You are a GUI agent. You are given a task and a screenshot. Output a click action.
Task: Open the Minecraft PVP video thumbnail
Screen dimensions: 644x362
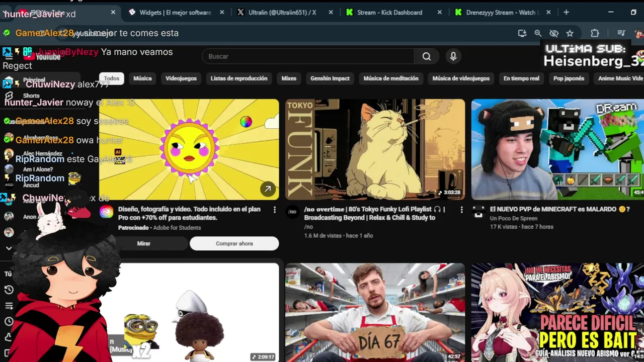(x=557, y=149)
